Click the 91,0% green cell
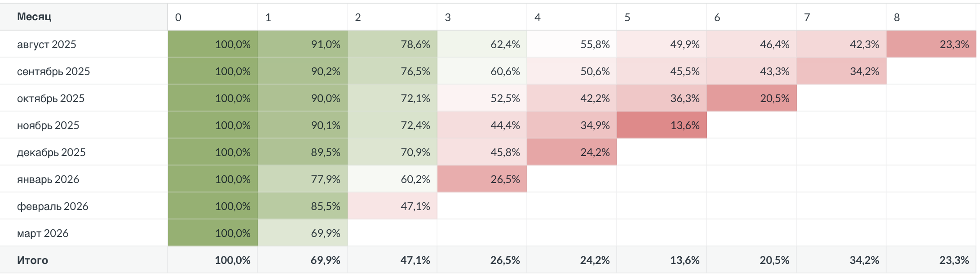Viewport: 980px width, 277px height. (302, 44)
